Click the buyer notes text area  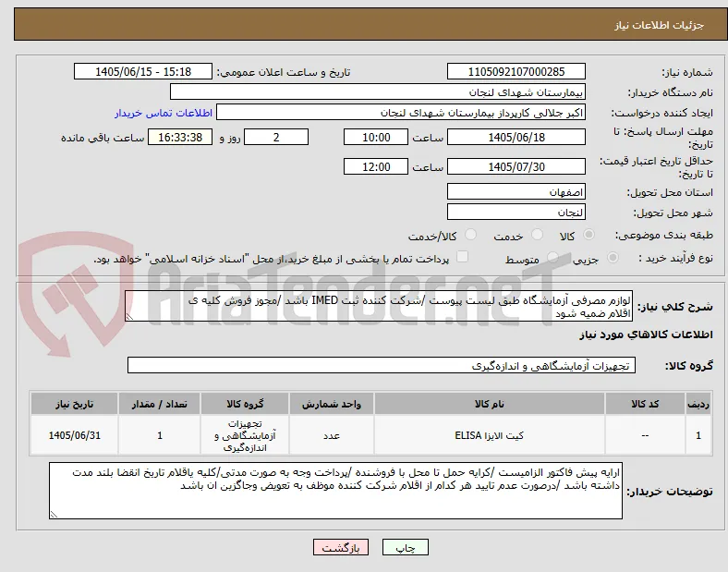tap(335, 491)
